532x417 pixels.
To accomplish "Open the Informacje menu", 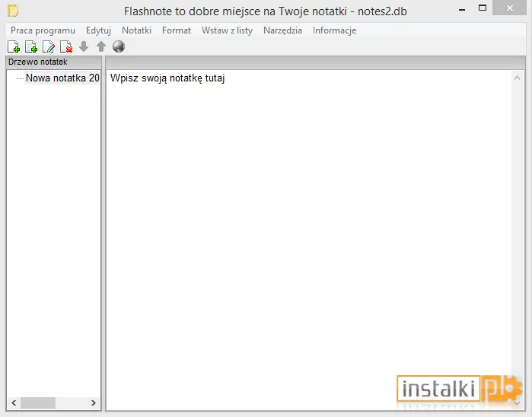I will pyautogui.click(x=334, y=30).
